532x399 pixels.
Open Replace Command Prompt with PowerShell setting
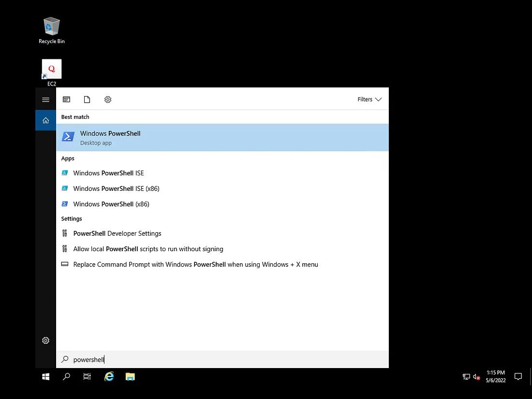click(x=222, y=264)
